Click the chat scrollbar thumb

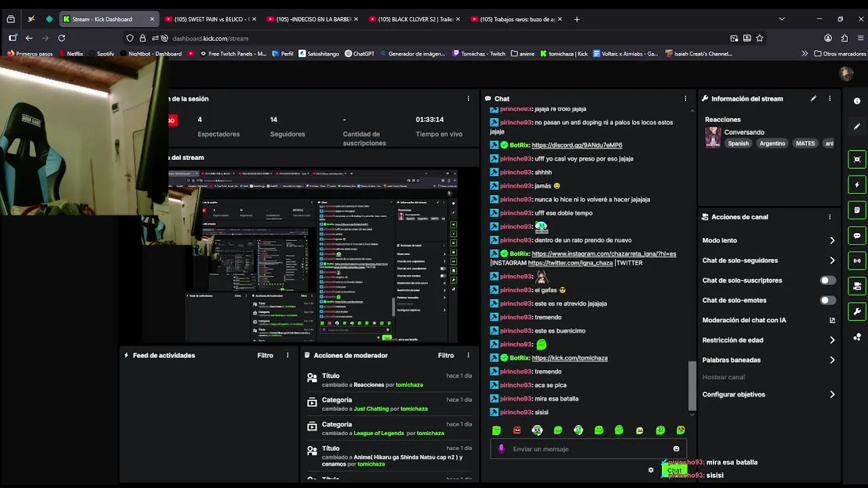tap(692, 385)
